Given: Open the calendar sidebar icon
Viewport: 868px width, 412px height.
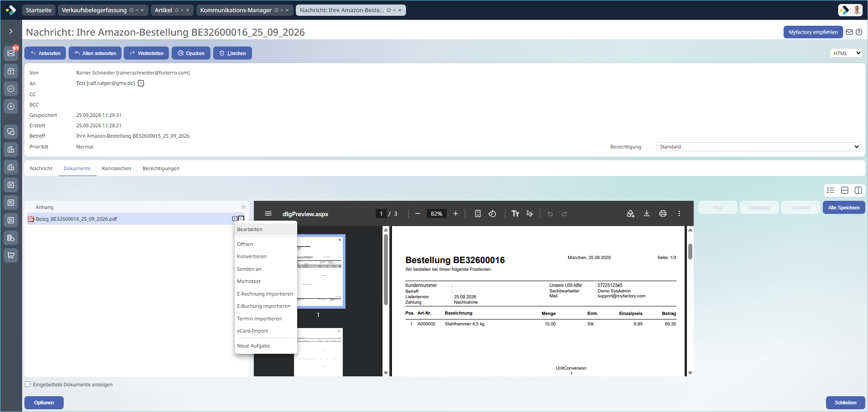Looking at the screenshot, I should 11,71.
